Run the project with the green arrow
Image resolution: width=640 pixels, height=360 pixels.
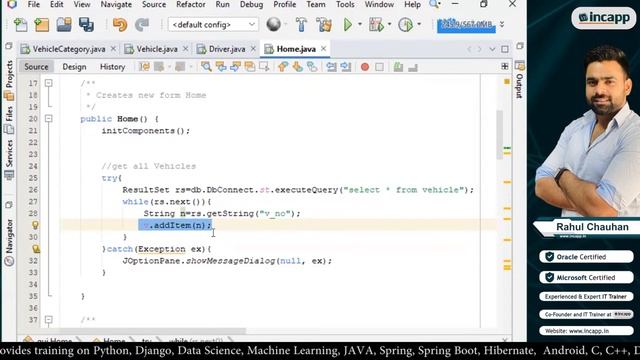tap(348, 24)
